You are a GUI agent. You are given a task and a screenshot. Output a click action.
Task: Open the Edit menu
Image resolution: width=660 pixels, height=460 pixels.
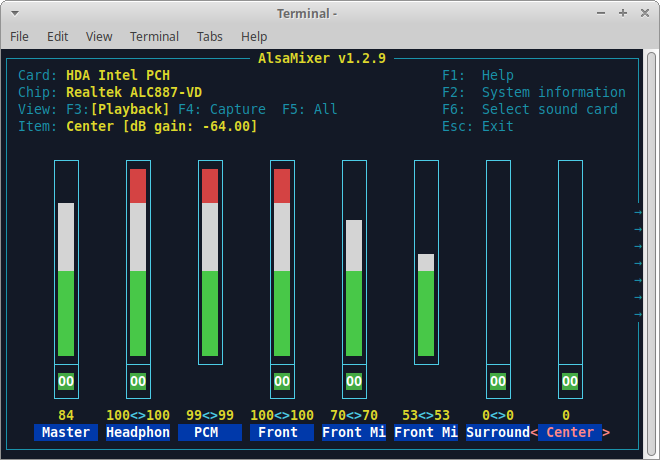(x=58, y=37)
